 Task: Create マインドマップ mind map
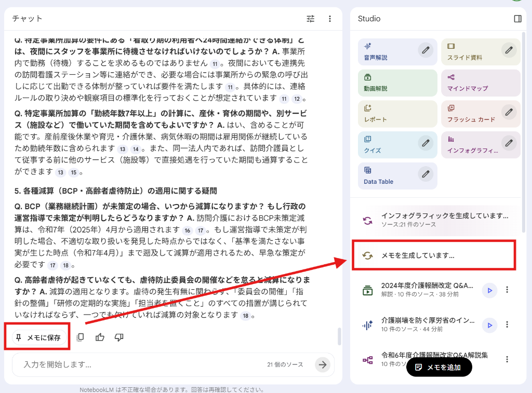coord(481,83)
